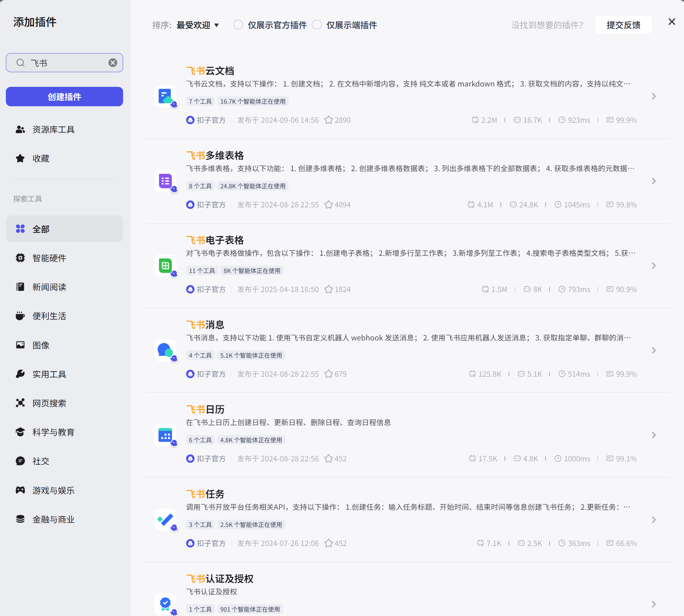Select the 全部 category
Viewport: 684px width, 616px height.
tap(64, 229)
